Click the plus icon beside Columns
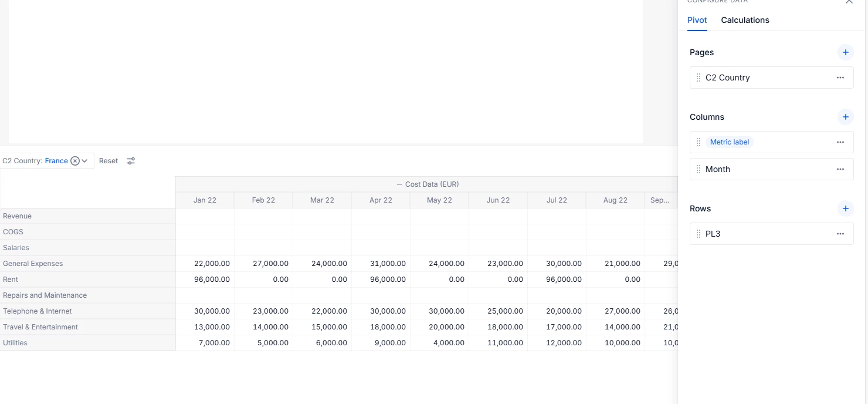The width and height of the screenshot is (868, 404). click(x=845, y=117)
